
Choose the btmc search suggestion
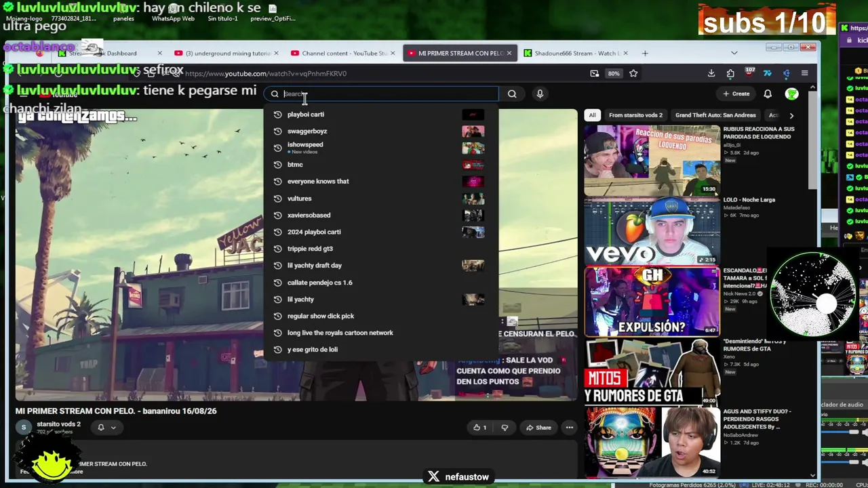(x=381, y=165)
